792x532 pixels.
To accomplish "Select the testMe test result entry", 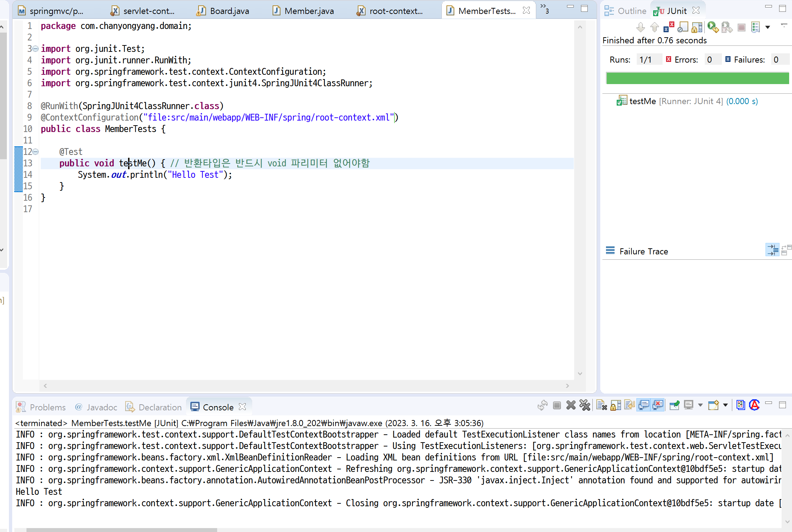I will [x=642, y=101].
